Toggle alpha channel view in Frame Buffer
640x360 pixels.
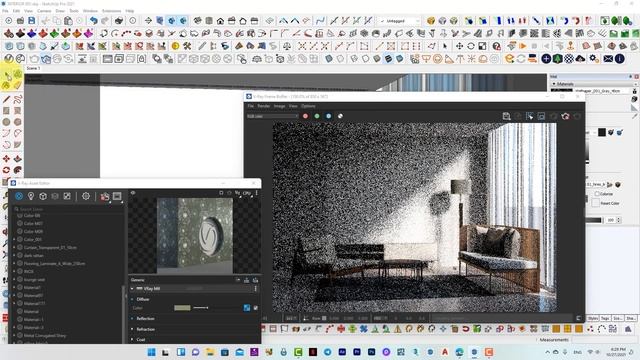coord(340,116)
